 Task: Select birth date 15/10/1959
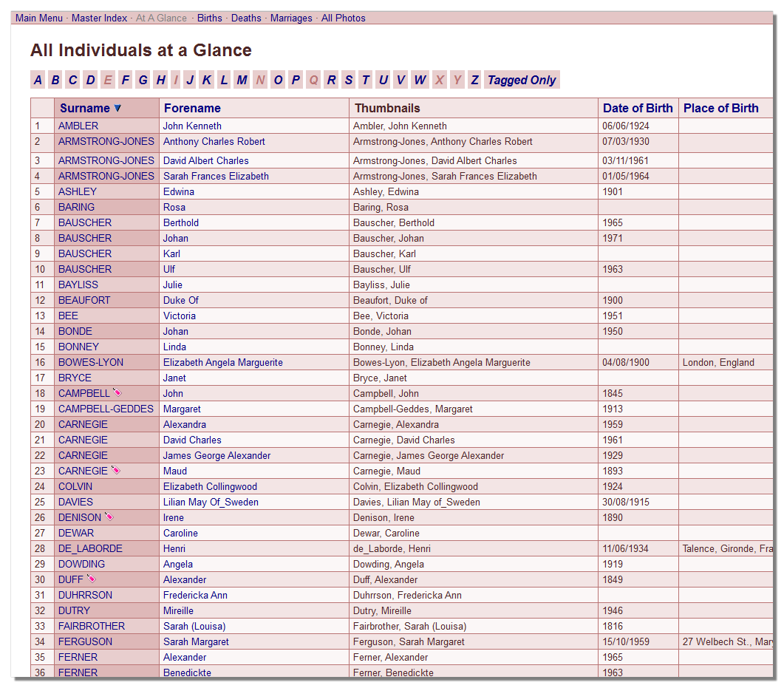pos(625,641)
